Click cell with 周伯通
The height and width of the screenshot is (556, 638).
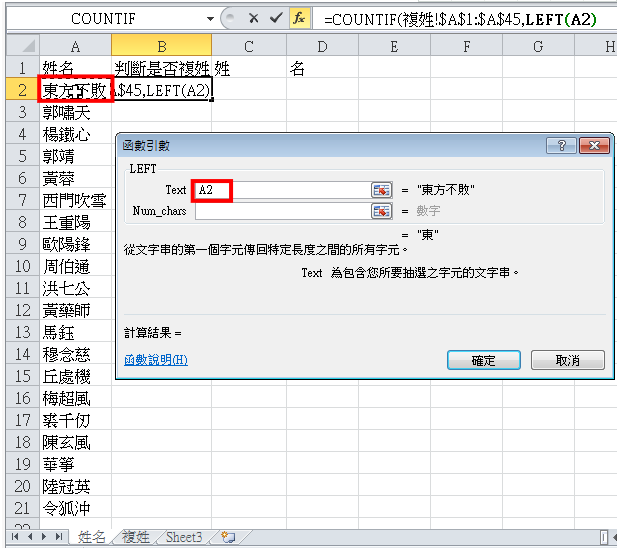click(x=75, y=266)
